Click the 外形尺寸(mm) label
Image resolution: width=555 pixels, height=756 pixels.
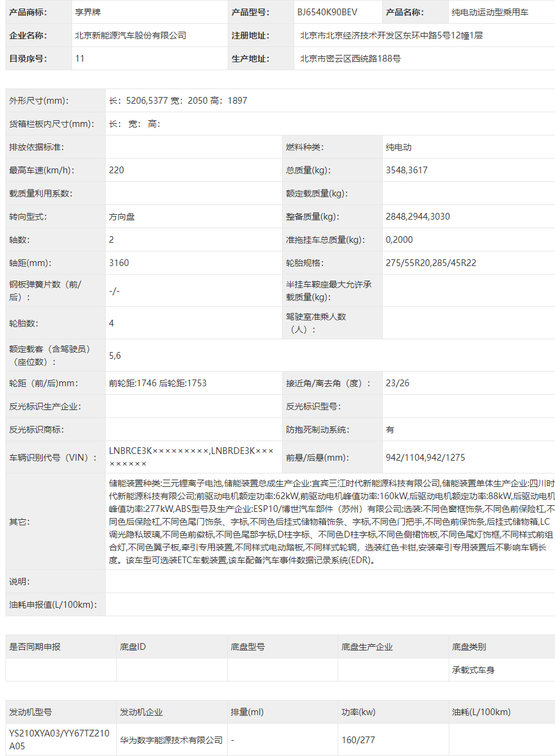[x=39, y=101]
